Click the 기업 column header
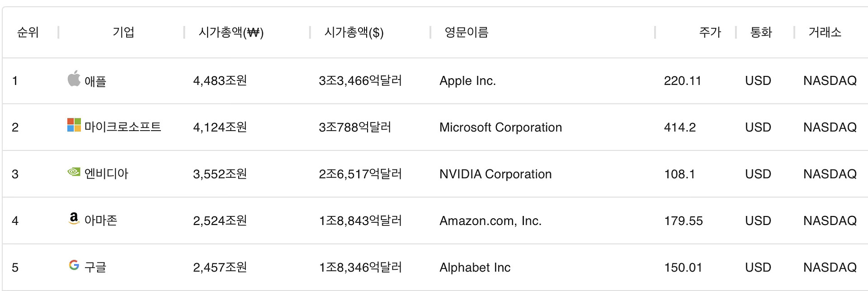868x291 pixels. [123, 33]
